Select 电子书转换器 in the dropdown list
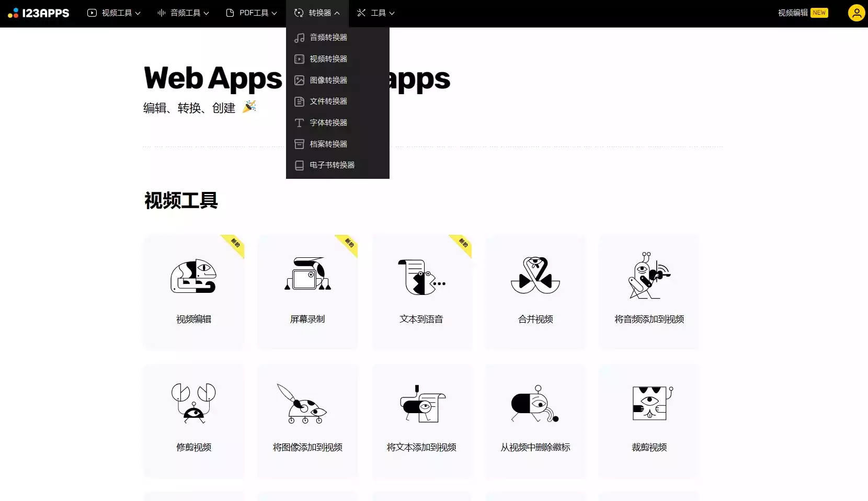This screenshot has width=868, height=501. (332, 165)
